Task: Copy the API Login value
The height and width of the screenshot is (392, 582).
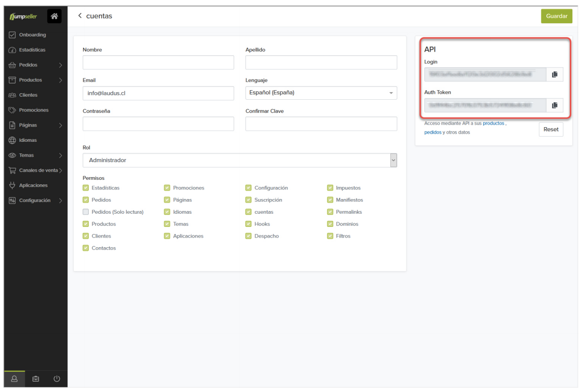Action: coord(554,74)
